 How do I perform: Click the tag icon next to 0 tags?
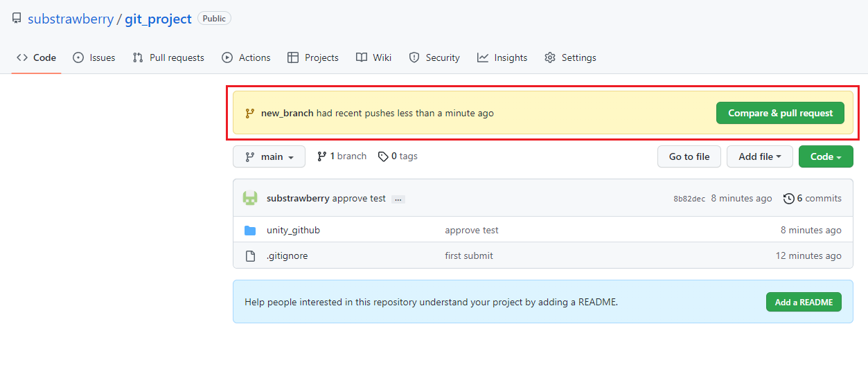coord(383,156)
